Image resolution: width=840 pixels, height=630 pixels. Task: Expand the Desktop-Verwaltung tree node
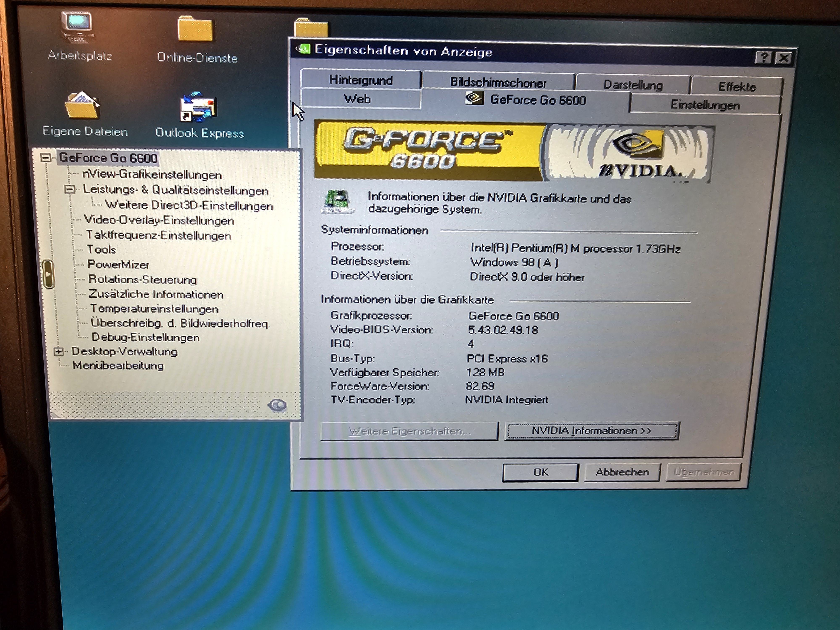point(58,351)
